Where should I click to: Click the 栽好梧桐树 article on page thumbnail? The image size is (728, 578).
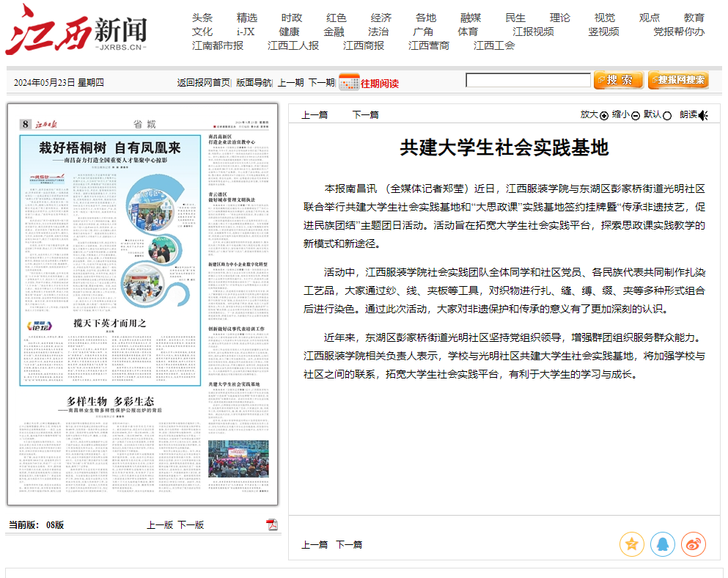tap(110, 148)
